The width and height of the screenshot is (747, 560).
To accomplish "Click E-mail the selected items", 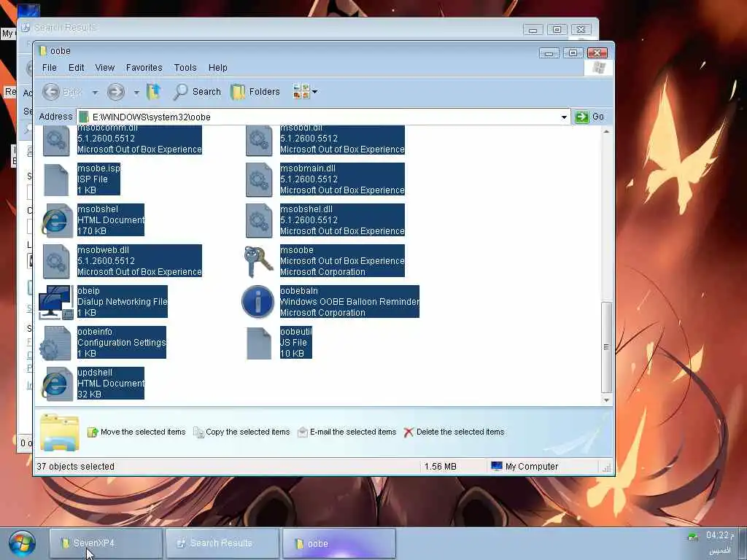I will [x=347, y=432].
